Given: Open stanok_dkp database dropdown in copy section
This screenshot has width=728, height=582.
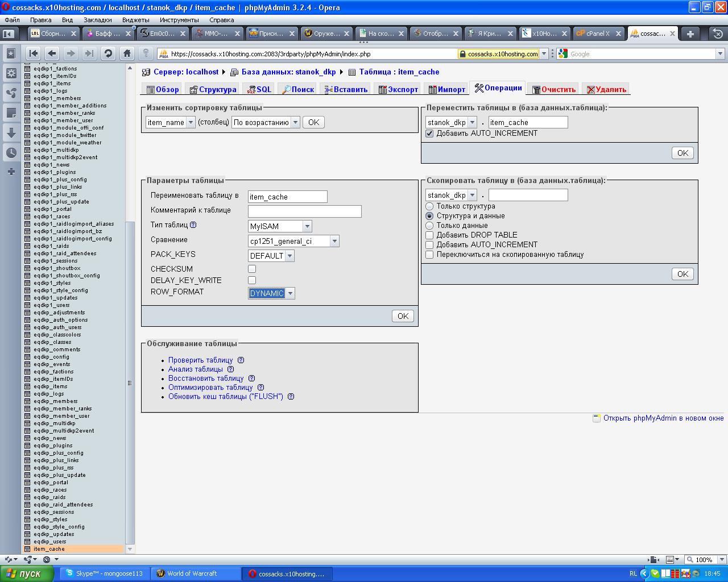Looking at the screenshot, I should coord(451,195).
